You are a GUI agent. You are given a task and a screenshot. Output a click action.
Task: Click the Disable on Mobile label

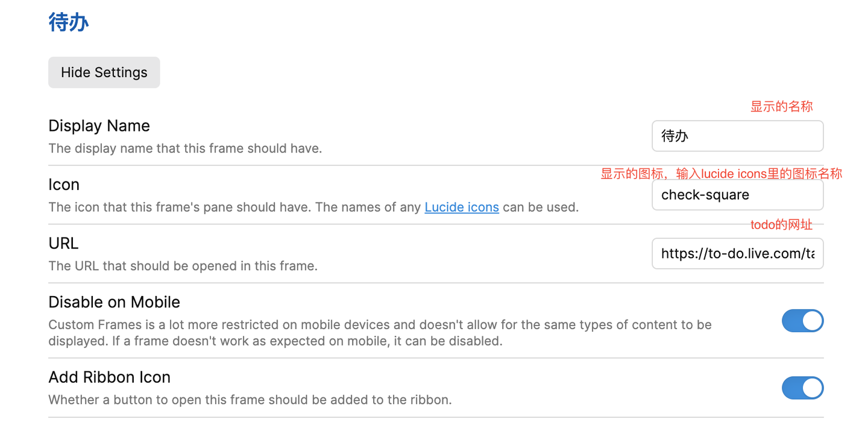tap(114, 301)
